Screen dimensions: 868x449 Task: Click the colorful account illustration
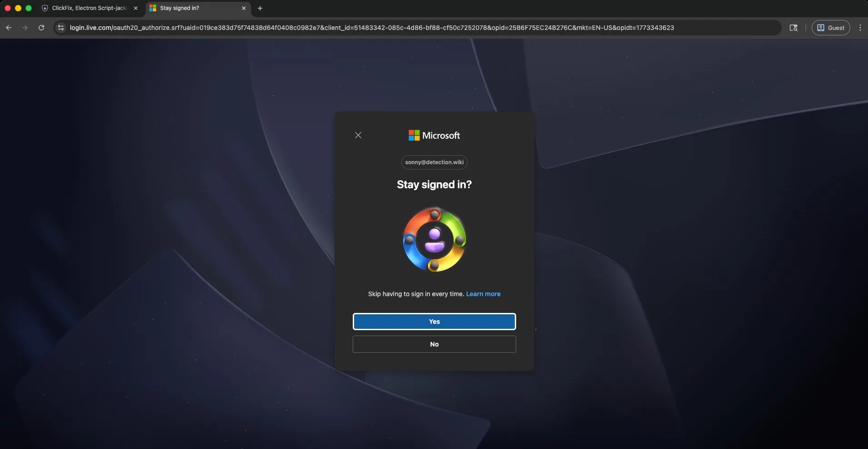434,239
